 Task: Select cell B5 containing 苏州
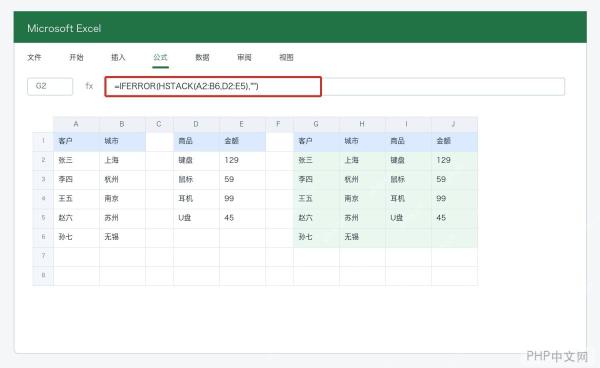[122, 218]
